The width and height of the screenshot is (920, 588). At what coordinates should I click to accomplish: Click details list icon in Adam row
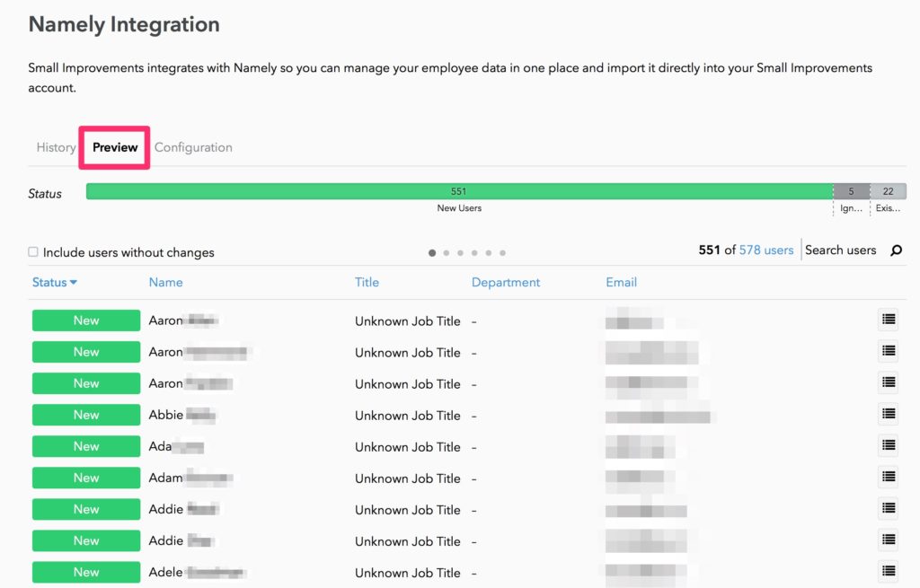(888, 477)
